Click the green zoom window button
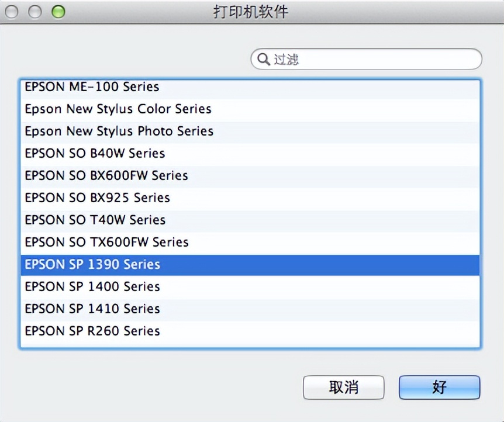The width and height of the screenshot is (504, 422). (x=58, y=11)
